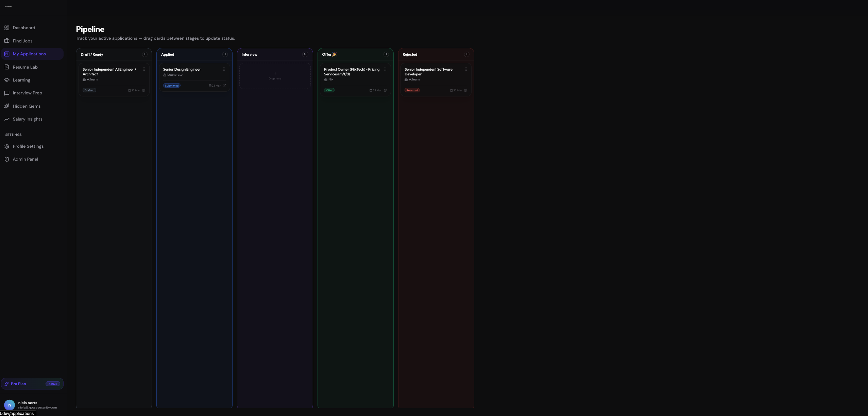868x416 pixels.
Task: Click the Learning graduation cap icon
Action: (7, 80)
